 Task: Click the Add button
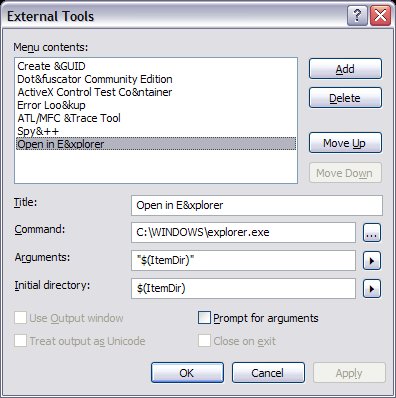point(345,69)
